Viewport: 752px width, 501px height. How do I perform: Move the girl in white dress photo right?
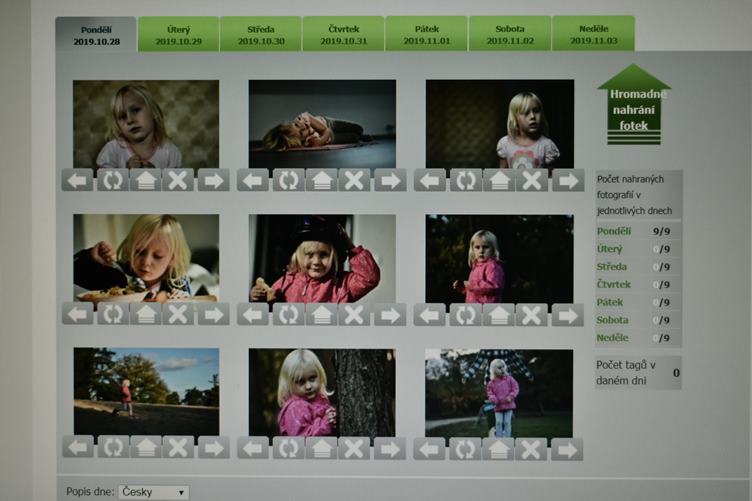[x=568, y=181]
